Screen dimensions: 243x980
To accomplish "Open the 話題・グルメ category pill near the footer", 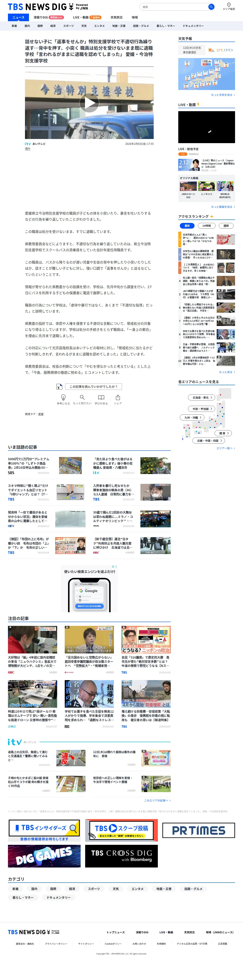I will [x=193, y=889].
